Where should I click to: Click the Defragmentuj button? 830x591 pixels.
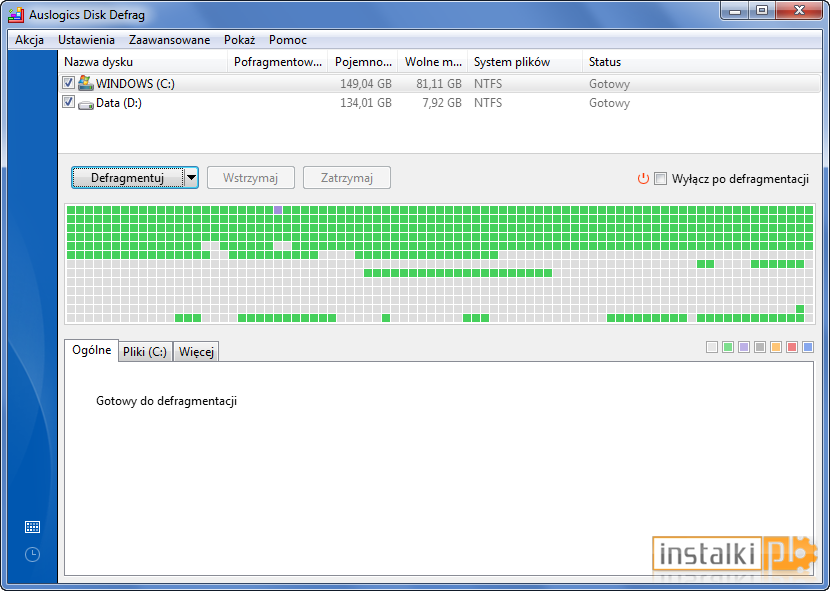click(128, 178)
